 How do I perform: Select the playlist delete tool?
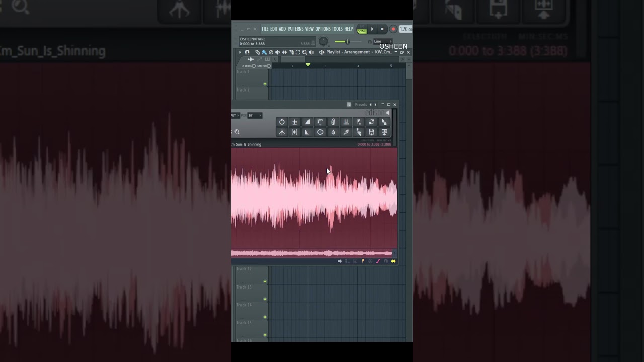pyautogui.click(x=271, y=52)
